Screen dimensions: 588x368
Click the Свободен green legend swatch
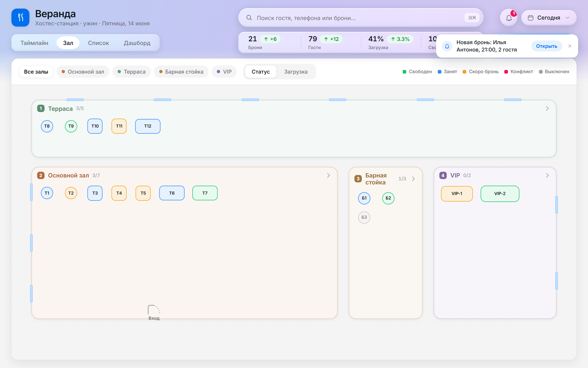click(x=404, y=72)
